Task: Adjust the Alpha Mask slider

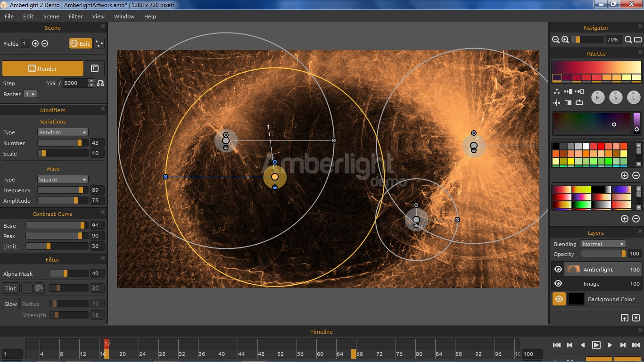Action: tap(69, 273)
